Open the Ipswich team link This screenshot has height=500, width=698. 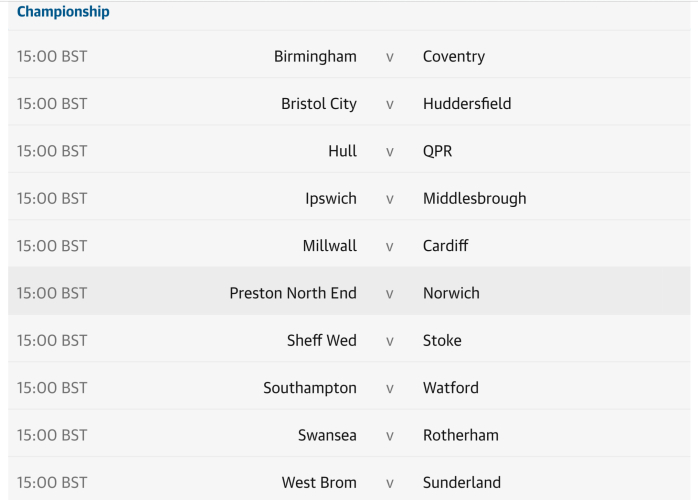coord(330,198)
